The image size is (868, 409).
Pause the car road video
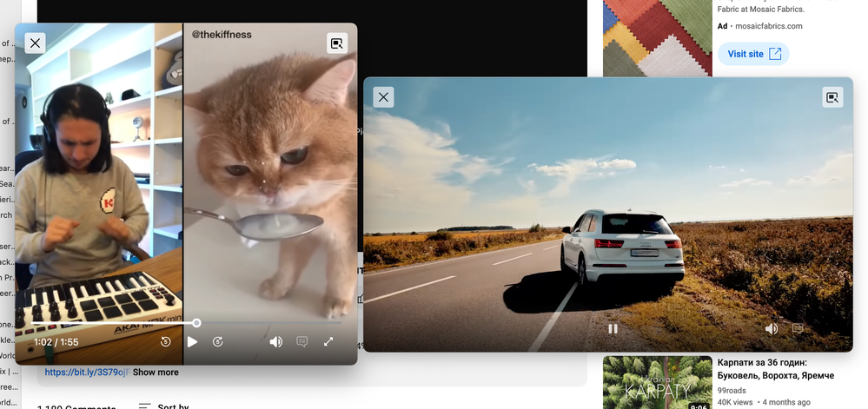point(613,329)
